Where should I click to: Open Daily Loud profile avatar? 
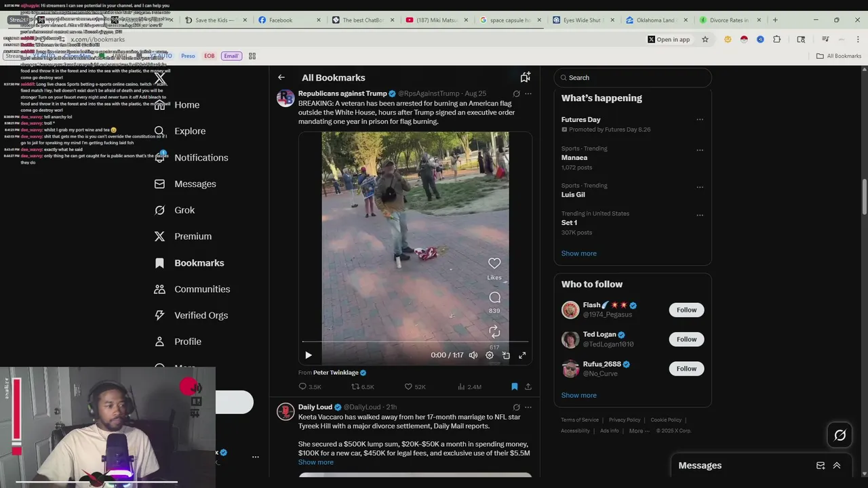coord(285,412)
